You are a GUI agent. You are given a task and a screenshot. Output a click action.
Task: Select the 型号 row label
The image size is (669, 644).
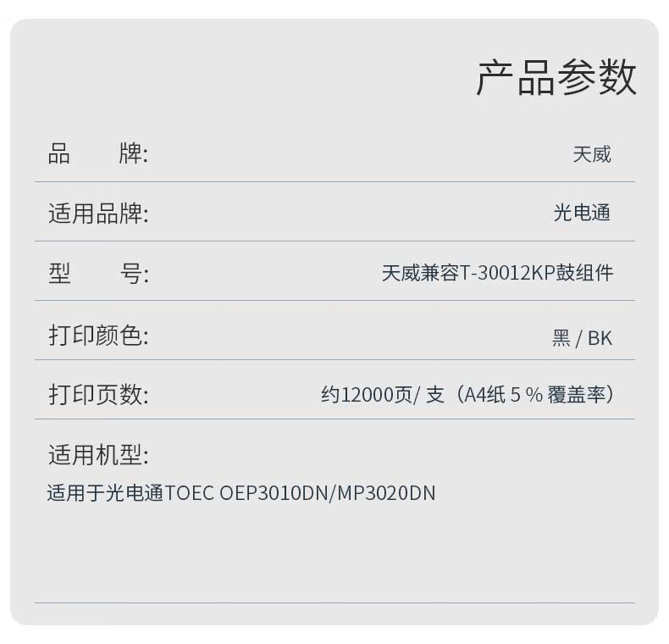(x=97, y=274)
